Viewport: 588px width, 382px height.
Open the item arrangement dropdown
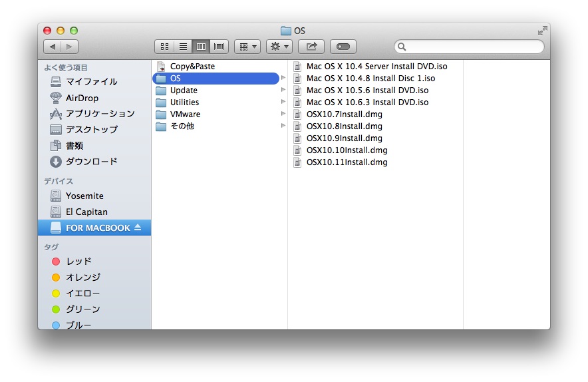pos(247,47)
